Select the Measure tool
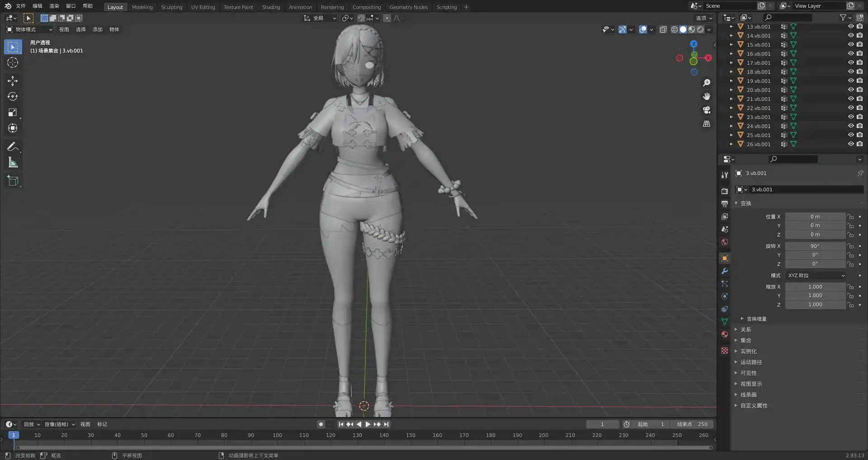The image size is (868, 460). click(x=13, y=162)
